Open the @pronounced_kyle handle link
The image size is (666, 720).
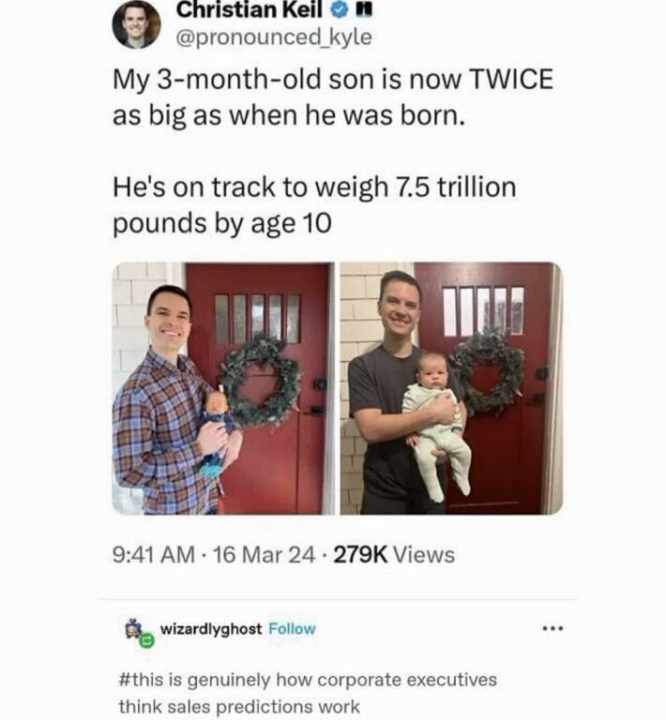(x=274, y=37)
